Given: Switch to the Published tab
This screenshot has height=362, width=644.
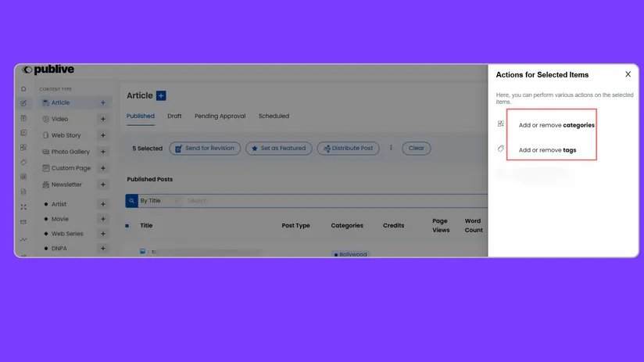Looking at the screenshot, I should [141, 116].
